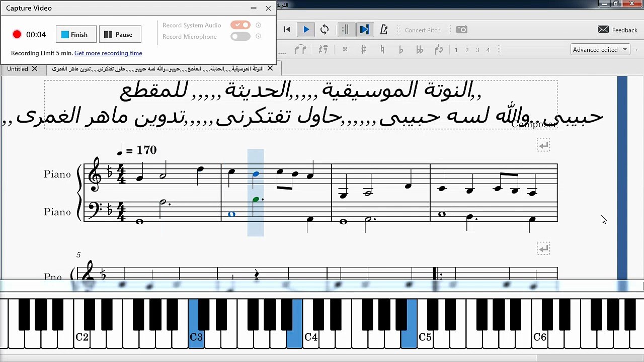644x362 pixels.
Task: Select voice 3
Action: [x=477, y=50]
